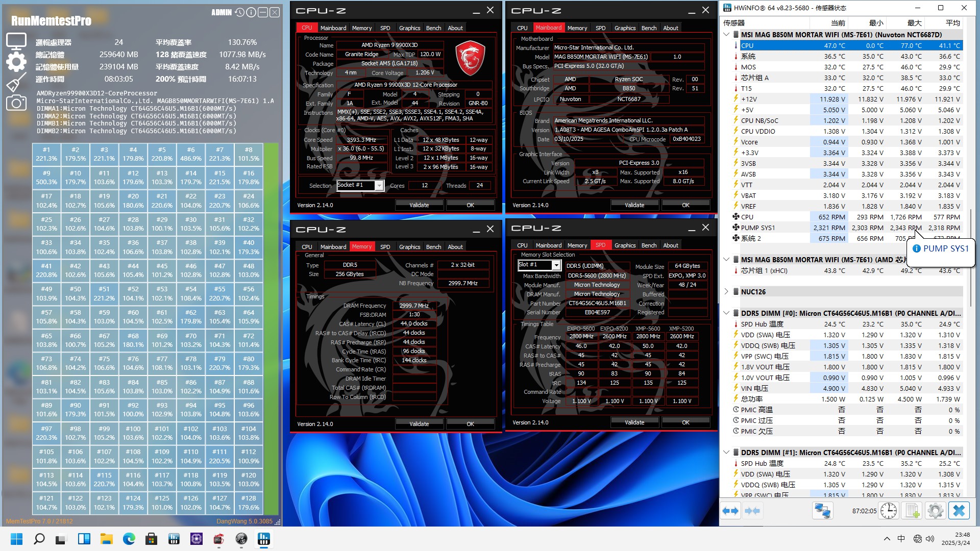Show hidden tray icons chevron
Image resolution: width=980 pixels, height=551 pixels.
pyautogui.click(x=887, y=539)
